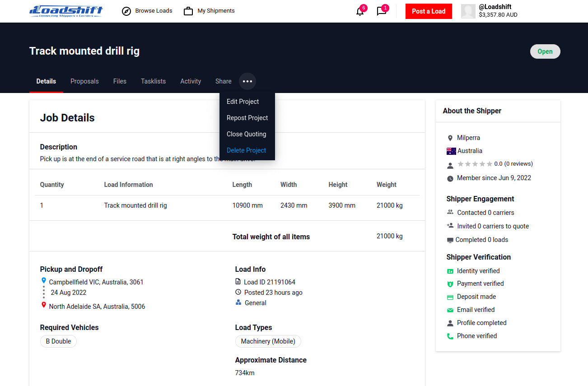Click the pickup pin for Campbellfield VIC
Image resolution: width=588 pixels, height=386 pixels.
43,280
